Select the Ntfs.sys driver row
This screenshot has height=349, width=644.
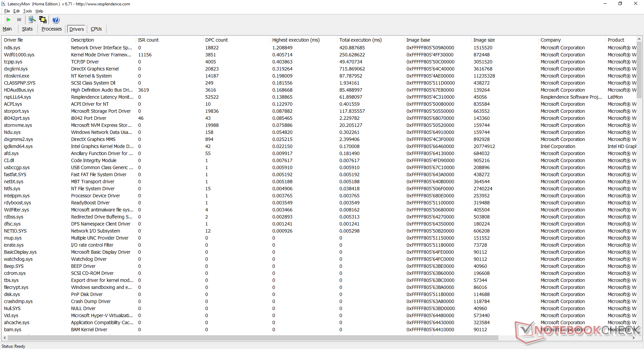319,189
